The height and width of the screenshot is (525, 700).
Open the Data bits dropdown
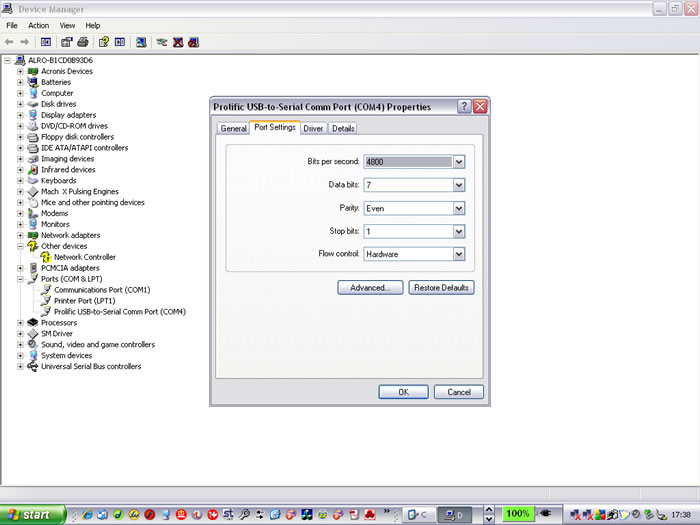click(x=459, y=185)
